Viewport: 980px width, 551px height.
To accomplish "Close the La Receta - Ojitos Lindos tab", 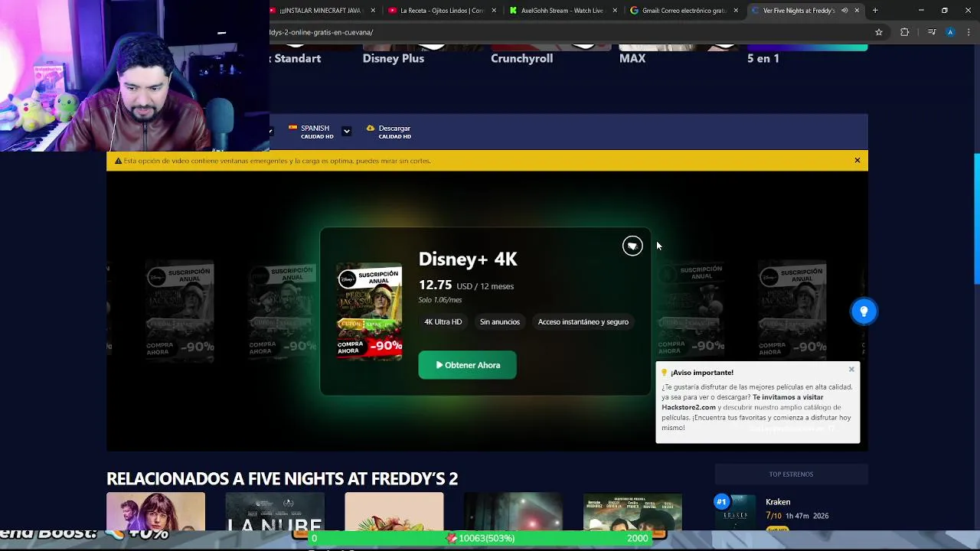I will click(x=494, y=11).
